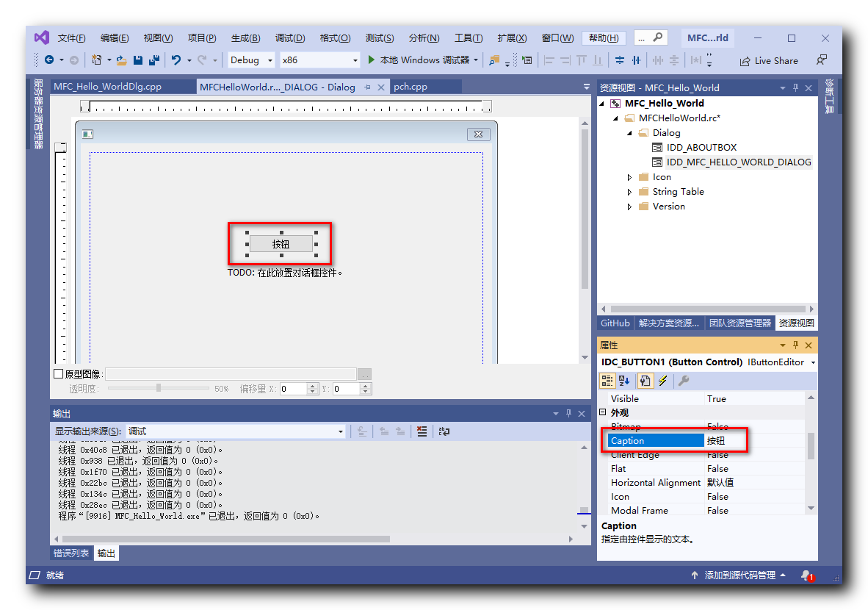Click the Caption value field
The image size is (868, 610).
[x=754, y=440]
